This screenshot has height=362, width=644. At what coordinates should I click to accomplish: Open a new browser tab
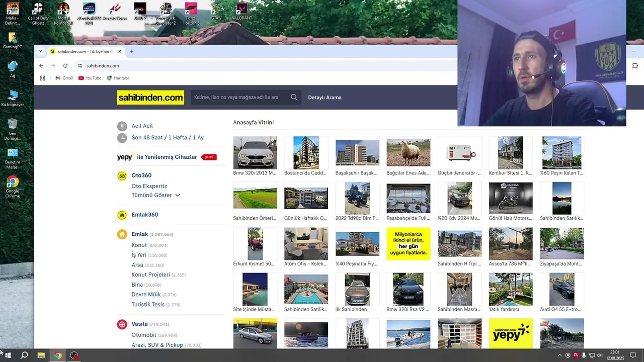click(132, 51)
